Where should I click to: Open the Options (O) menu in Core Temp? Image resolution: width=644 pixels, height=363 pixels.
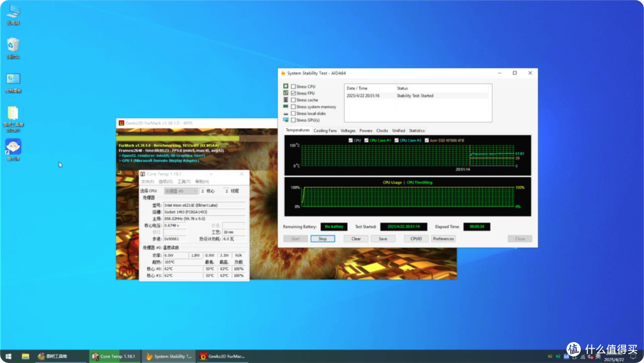coord(166,181)
